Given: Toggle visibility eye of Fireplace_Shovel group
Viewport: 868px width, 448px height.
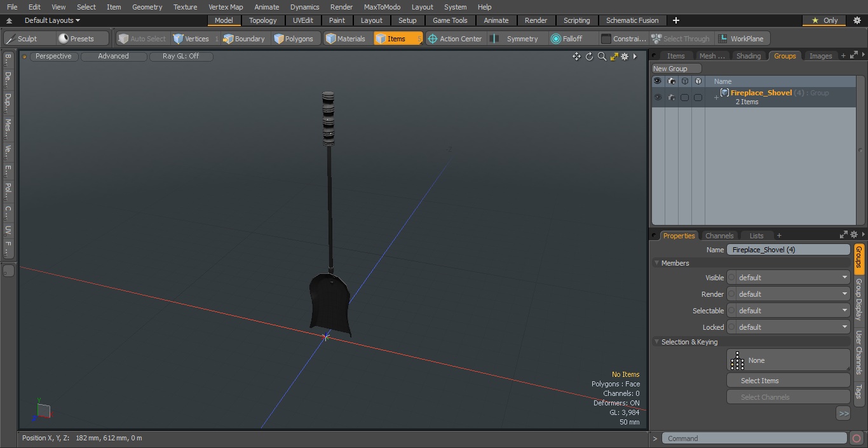Looking at the screenshot, I should pos(658,97).
